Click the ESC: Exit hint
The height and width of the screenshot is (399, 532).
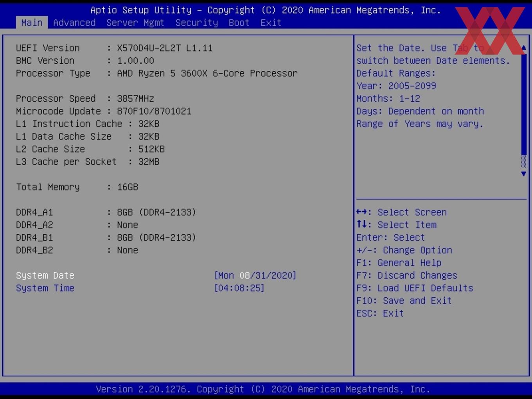380,313
